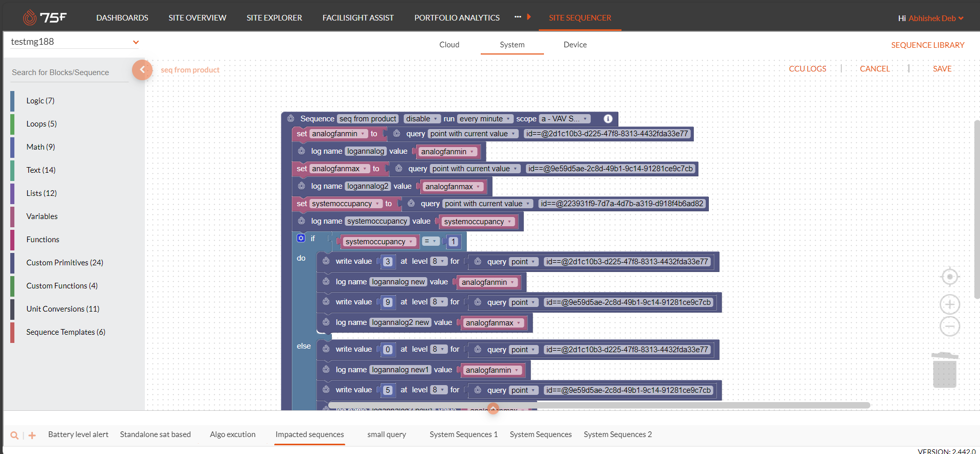Click the Search for Blocks/Sequence field
The height and width of the screenshot is (454, 980).
(x=69, y=72)
